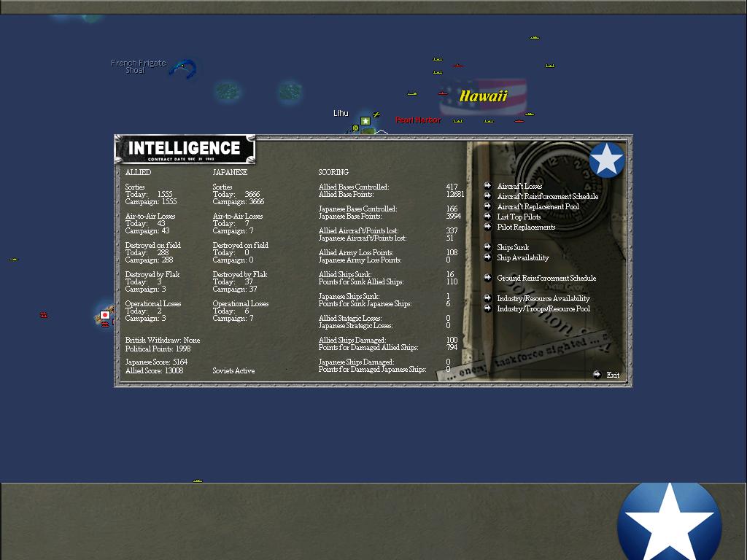Click the British Withdraw: None entry
Image resolution: width=747 pixels, height=560 pixels.
pos(163,340)
